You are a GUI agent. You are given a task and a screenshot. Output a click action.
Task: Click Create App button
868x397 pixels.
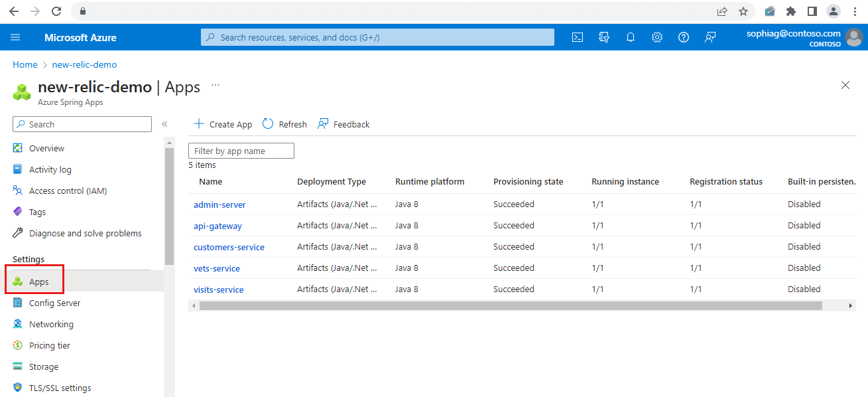click(x=223, y=124)
